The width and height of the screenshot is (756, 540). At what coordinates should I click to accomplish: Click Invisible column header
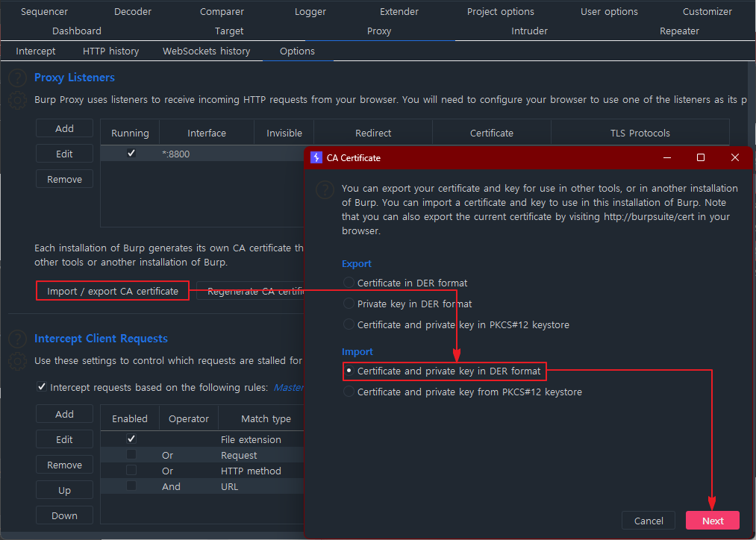coord(284,133)
